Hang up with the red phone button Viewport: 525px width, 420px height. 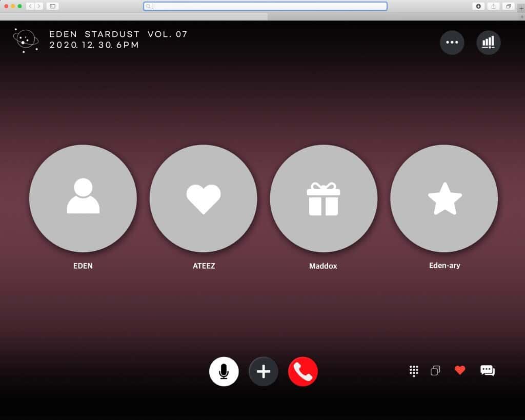coord(303,371)
